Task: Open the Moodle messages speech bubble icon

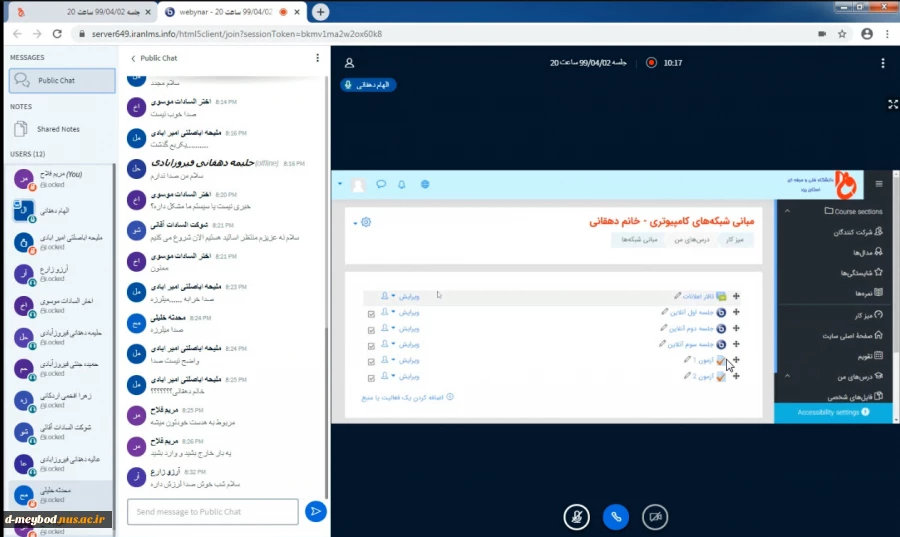Action: (381, 184)
